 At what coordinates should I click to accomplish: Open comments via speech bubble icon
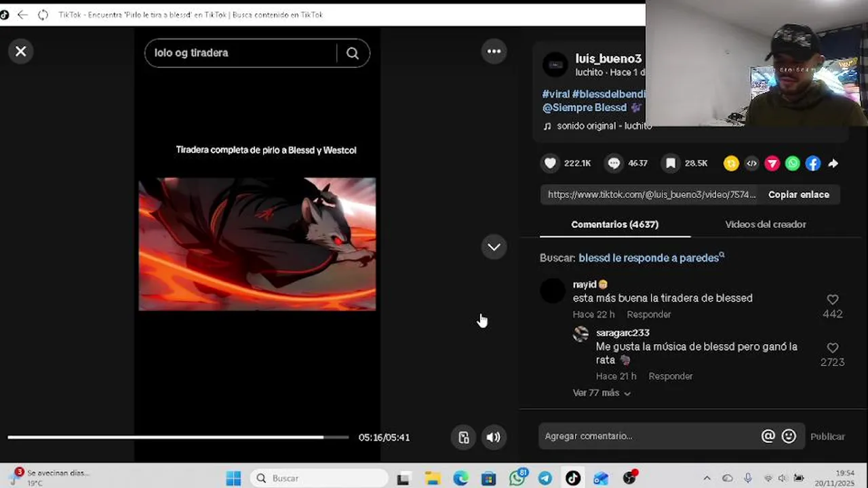tap(614, 163)
